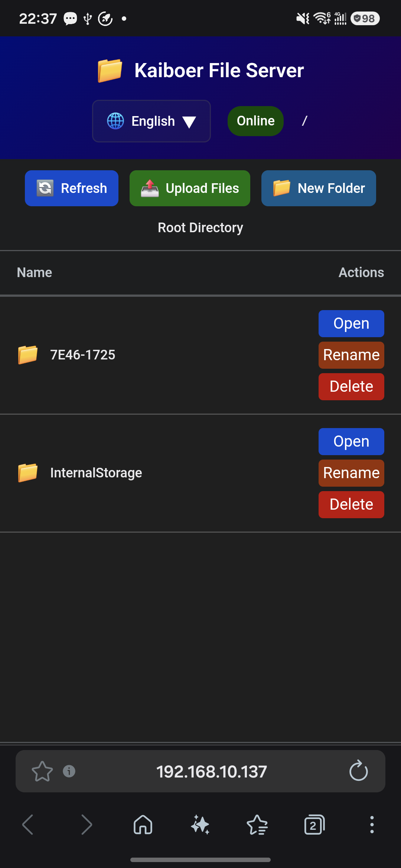Click the Name column header
The height and width of the screenshot is (868, 401).
pos(35,272)
